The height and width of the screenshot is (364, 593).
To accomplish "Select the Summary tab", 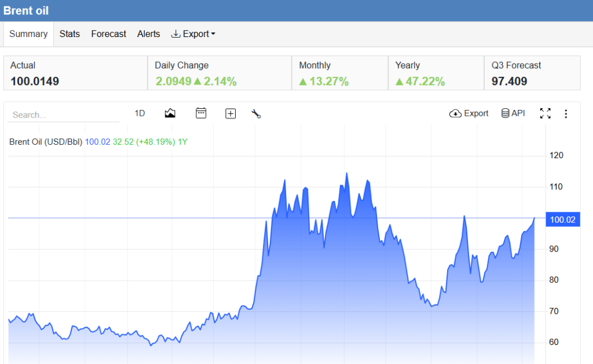I will (x=28, y=34).
